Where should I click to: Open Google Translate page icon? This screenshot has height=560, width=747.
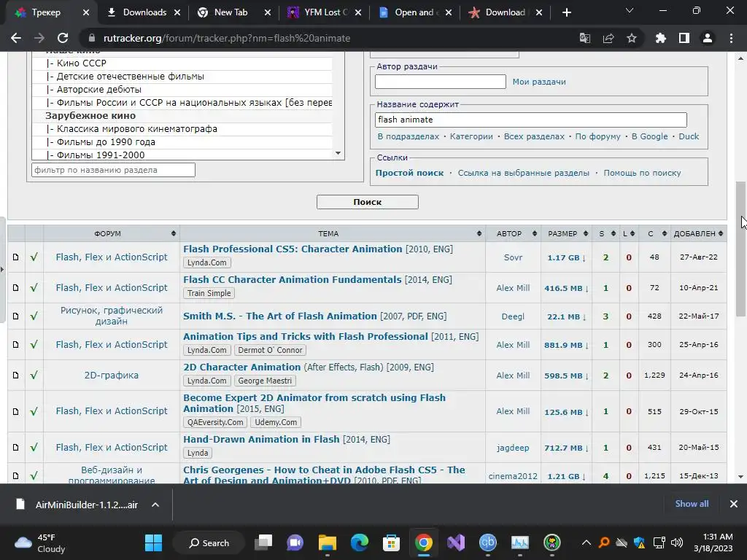(x=584, y=38)
